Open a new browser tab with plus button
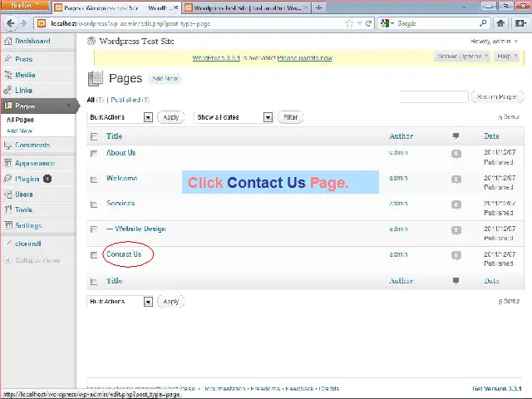This screenshot has height=399, width=532. (x=318, y=7)
